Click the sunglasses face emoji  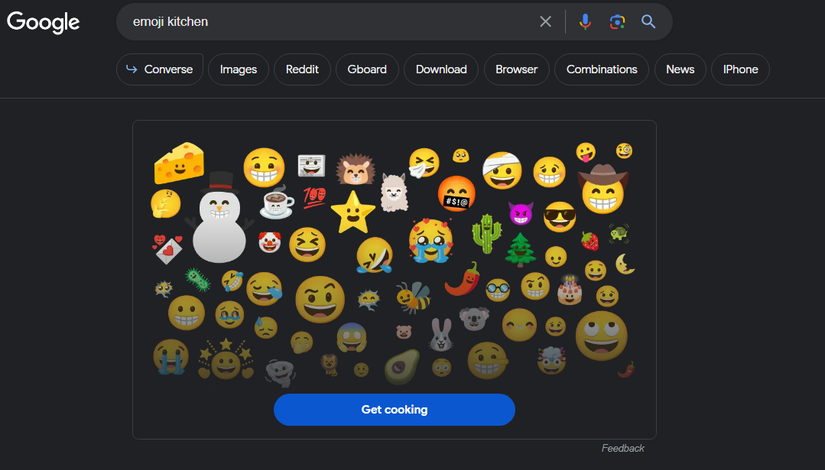pos(559,217)
